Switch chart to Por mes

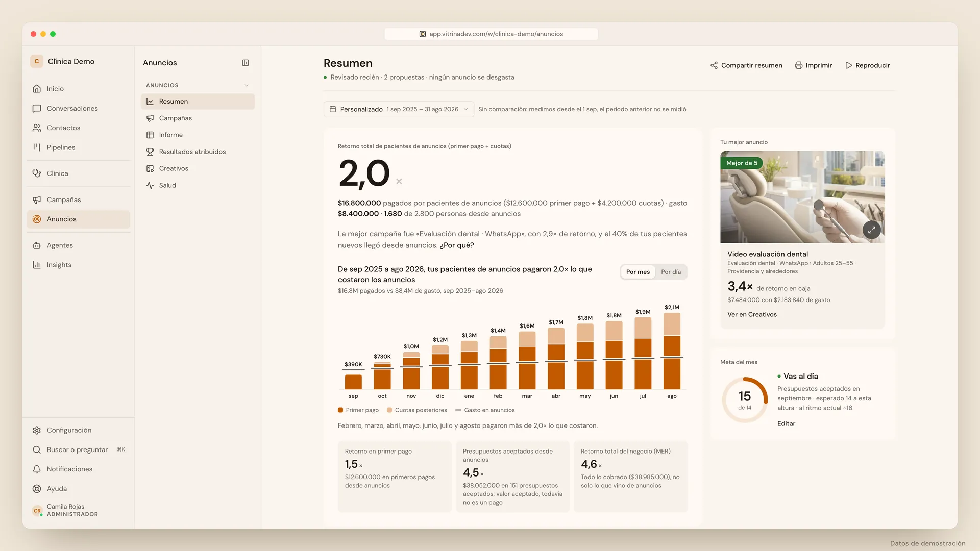(638, 272)
